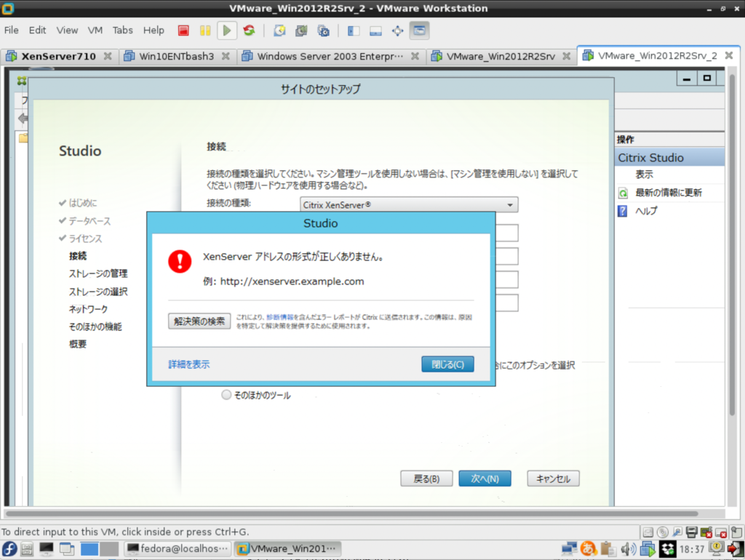Switch to the Windows Server 2003 Enterprise tab
The width and height of the screenshot is (745, 560).
[330, 56]
